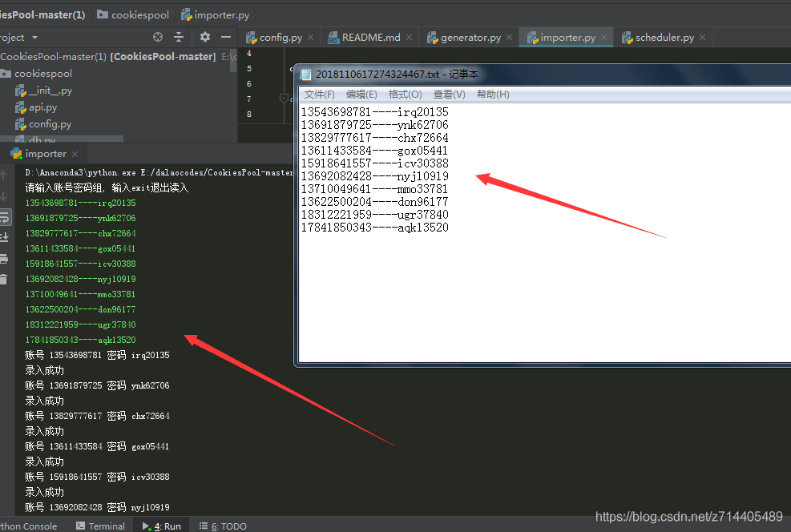Close the config.py tab
Image resolution: width=791 pixels, height=532 pixels.
pyautogui.click(x=311, y=38)
